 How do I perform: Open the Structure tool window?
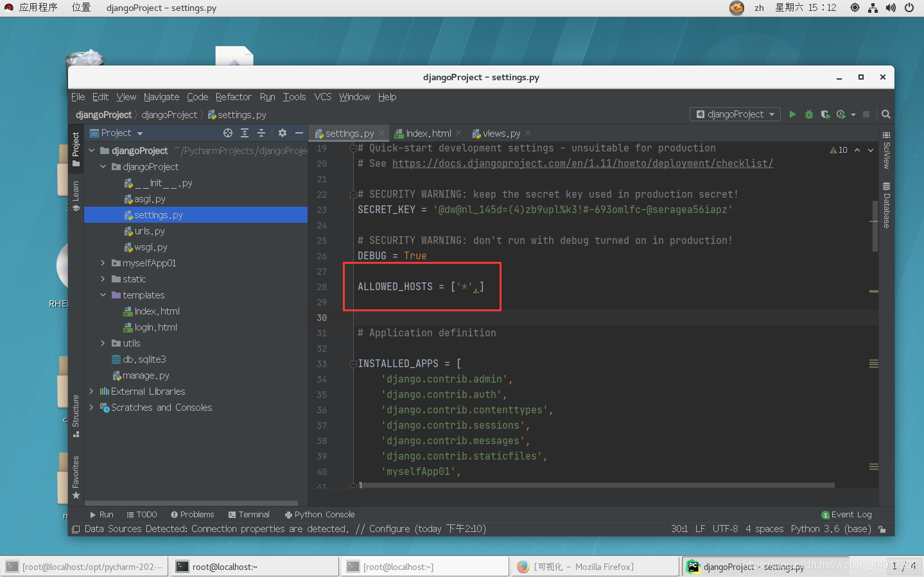click(76, 416)
